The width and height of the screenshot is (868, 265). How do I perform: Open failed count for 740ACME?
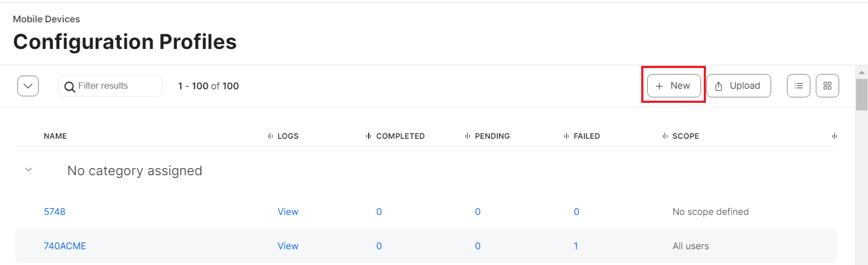[x=576, y=246]
